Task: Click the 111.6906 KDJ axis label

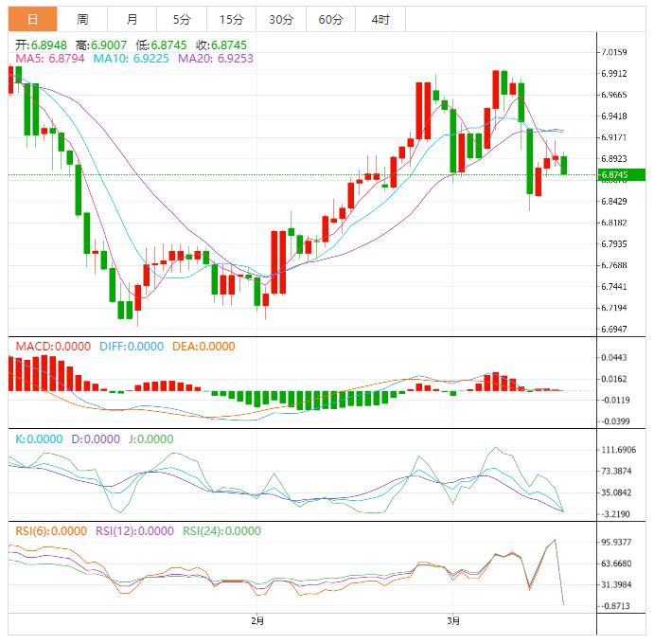Action: click(x=619, y=450)
